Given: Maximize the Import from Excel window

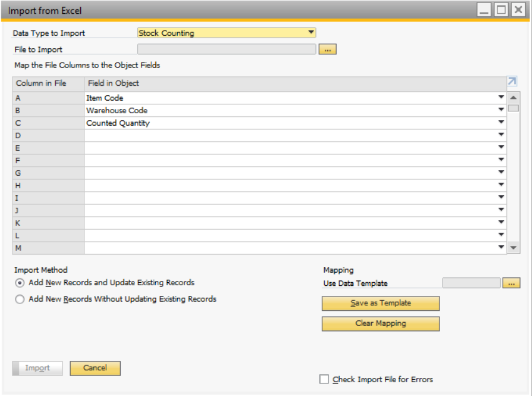Looking at the screenshot, I should (501, 10).
